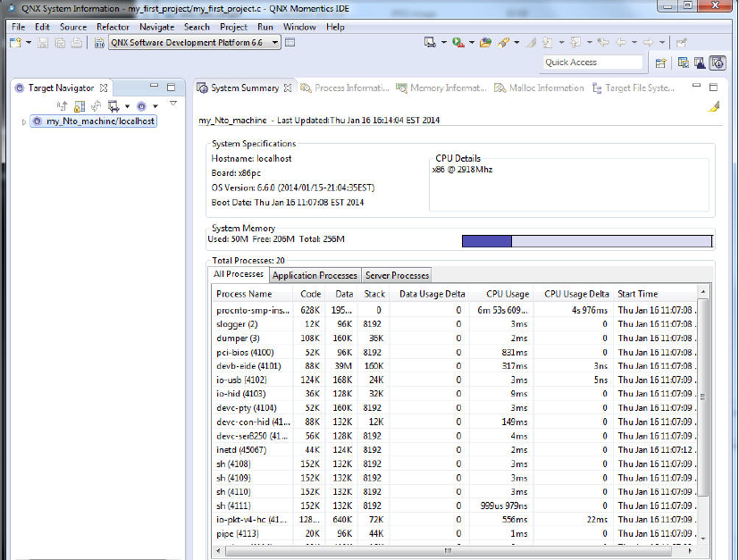Click the Open Perspective icon near Quick Access
Screen dimensions: 739x560
click(x=660, y=63)
